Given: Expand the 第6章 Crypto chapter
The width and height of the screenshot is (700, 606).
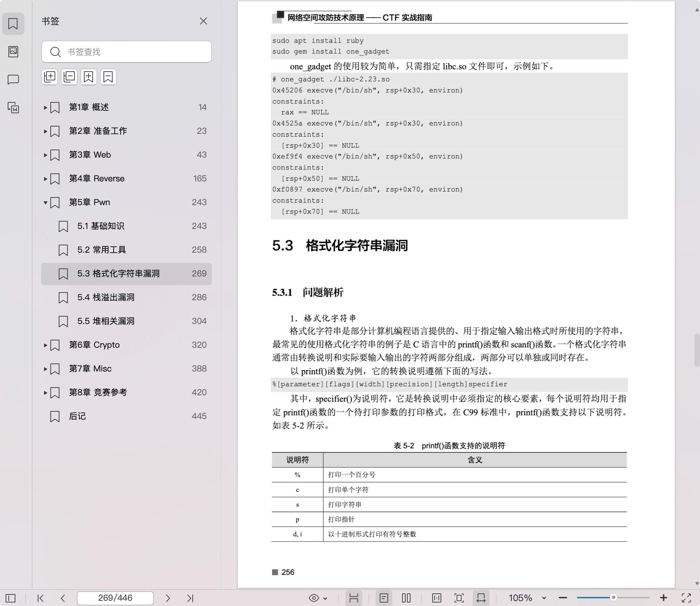Looking at the screenshot, I should (x=45, y=345).
